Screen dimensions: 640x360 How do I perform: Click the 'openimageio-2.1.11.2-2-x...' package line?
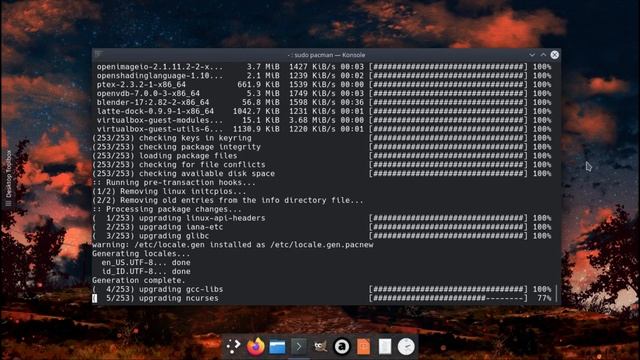tap(324, 67)
